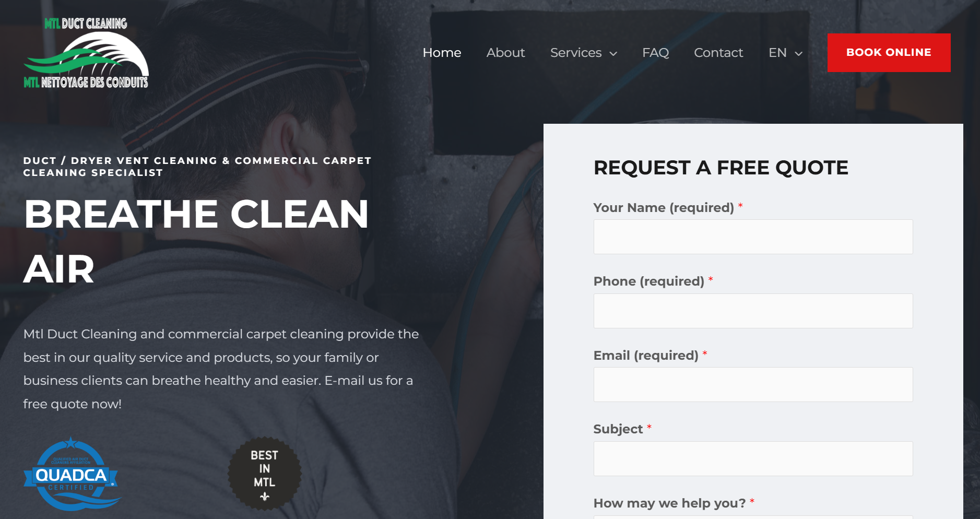
Task: Focus the Your Name input field
Action: (x=753, y=237)
